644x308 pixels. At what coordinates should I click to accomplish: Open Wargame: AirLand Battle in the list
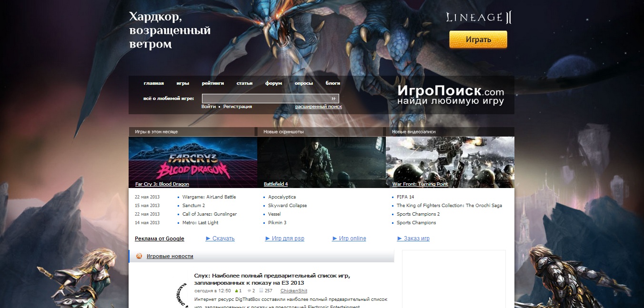[209, 197]
